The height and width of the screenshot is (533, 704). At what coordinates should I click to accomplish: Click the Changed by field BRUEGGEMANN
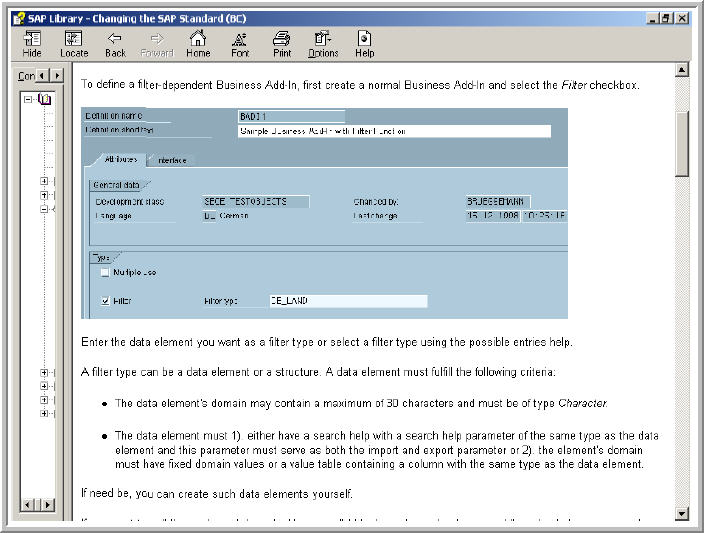point(498,202)
